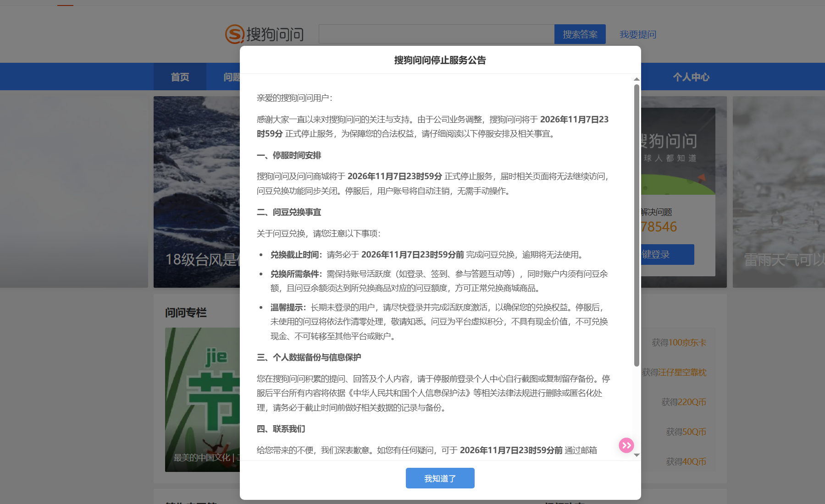This screenshot has width=825, height=504.
Task: Click the 获得100京东卡 entry
Action: tap(679, 342)
